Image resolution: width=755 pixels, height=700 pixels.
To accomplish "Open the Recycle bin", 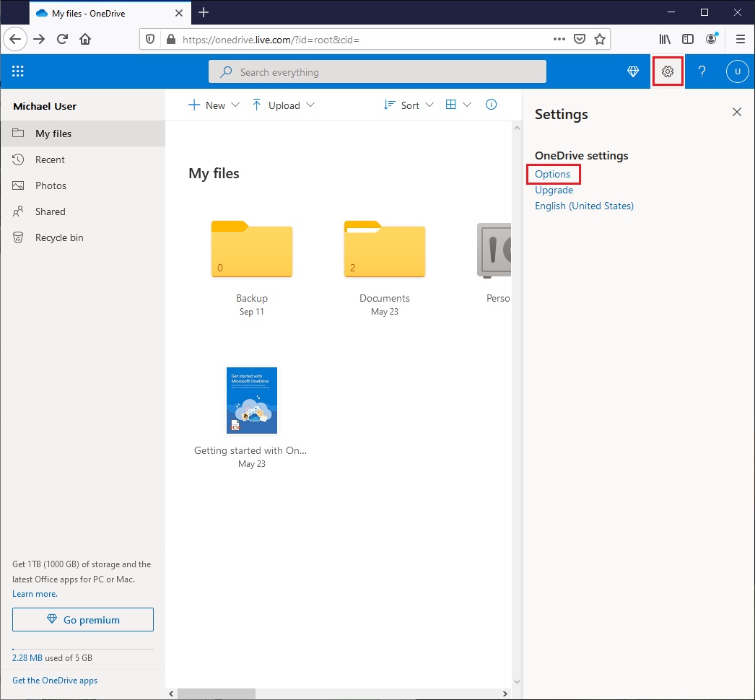I will click(x=59, y=237).
